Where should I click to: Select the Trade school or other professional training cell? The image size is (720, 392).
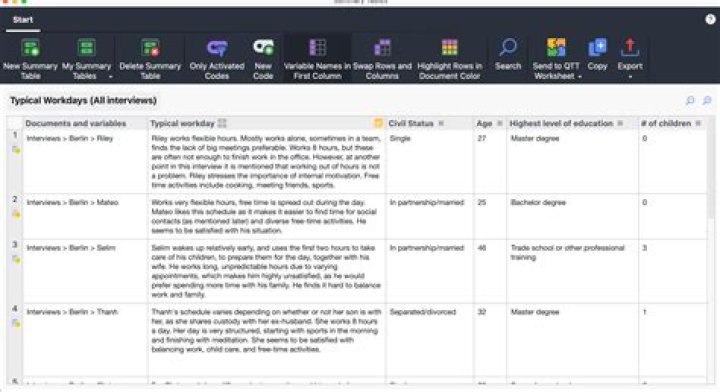(572, 271)
